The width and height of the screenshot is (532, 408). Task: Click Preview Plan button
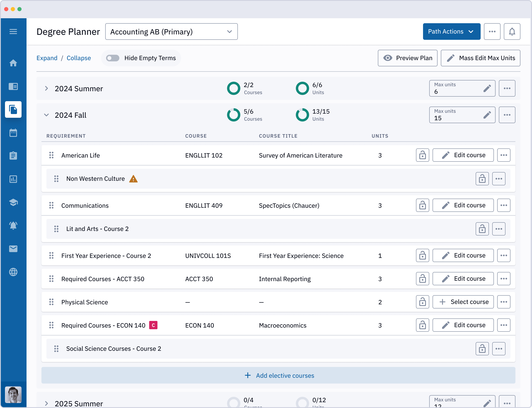407,58
